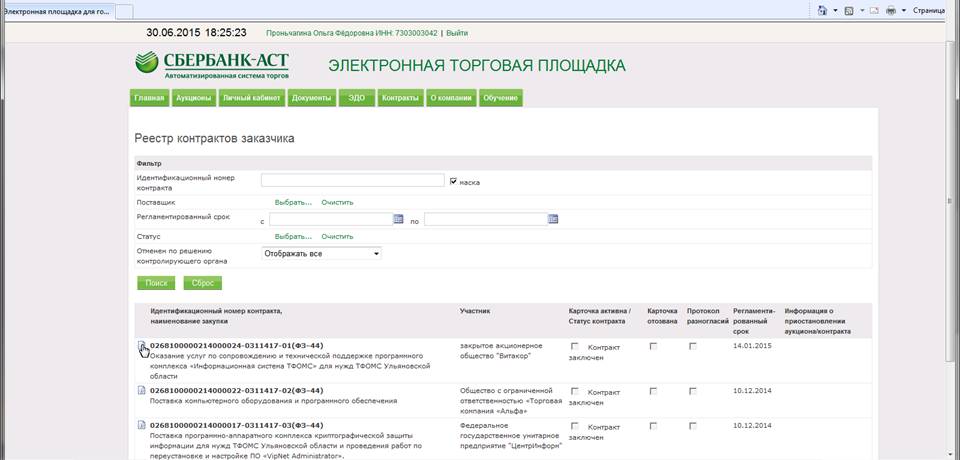Open the 'Аукционы' menu tab
960x460 pixels.
(193, 98)
